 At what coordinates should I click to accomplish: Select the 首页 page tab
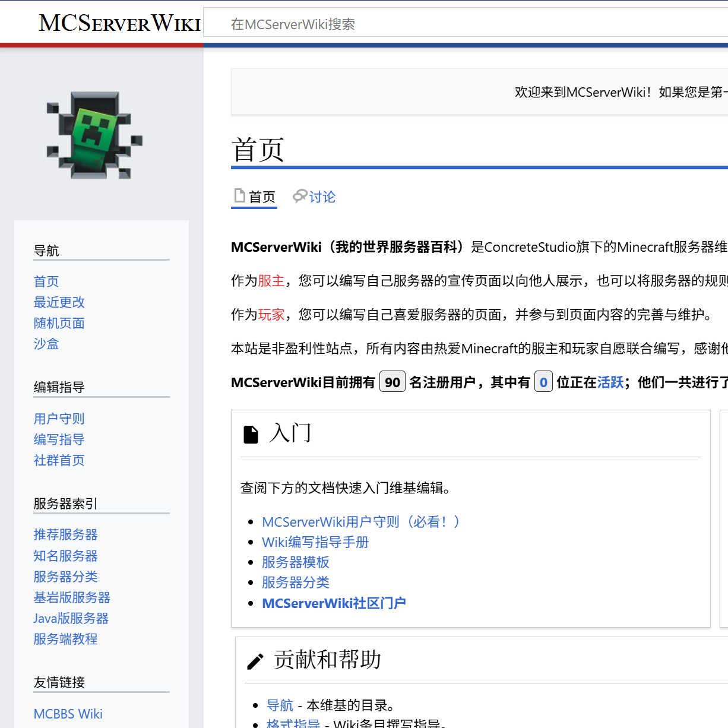tap(261, 197)
